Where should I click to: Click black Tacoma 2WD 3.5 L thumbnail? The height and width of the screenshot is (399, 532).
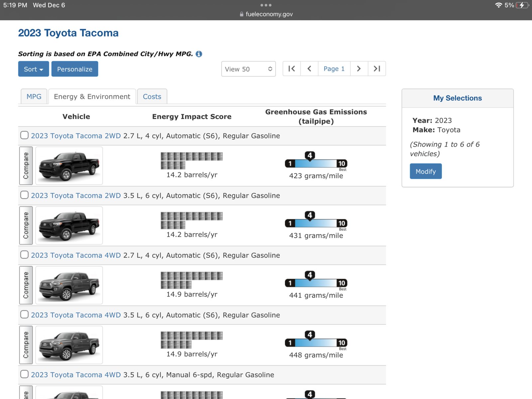tap(69, 225)
